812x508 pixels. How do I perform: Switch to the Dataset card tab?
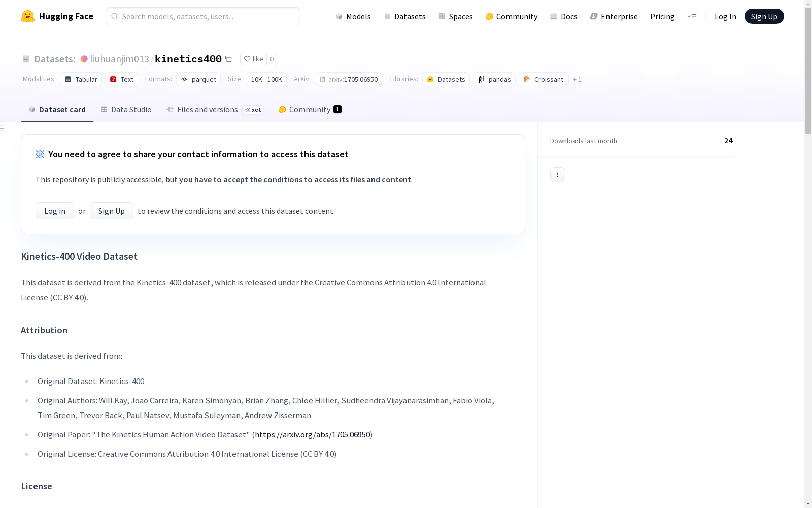[x=57, y=110]
